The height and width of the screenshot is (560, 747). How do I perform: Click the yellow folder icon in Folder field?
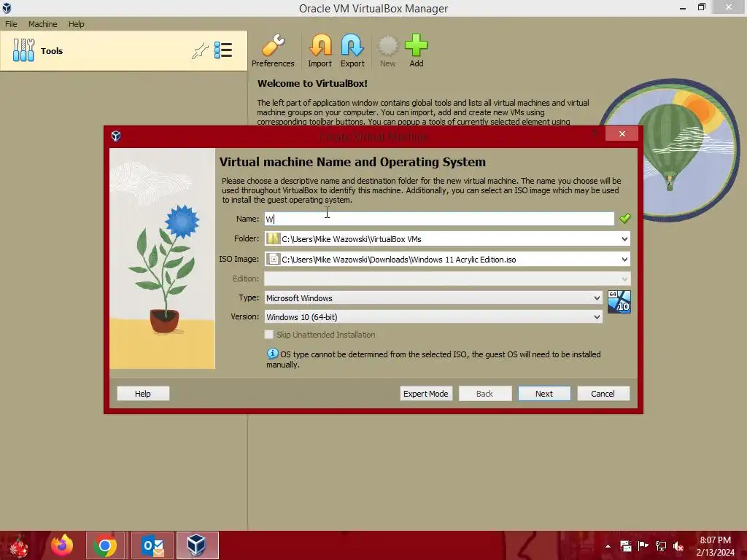273,238
